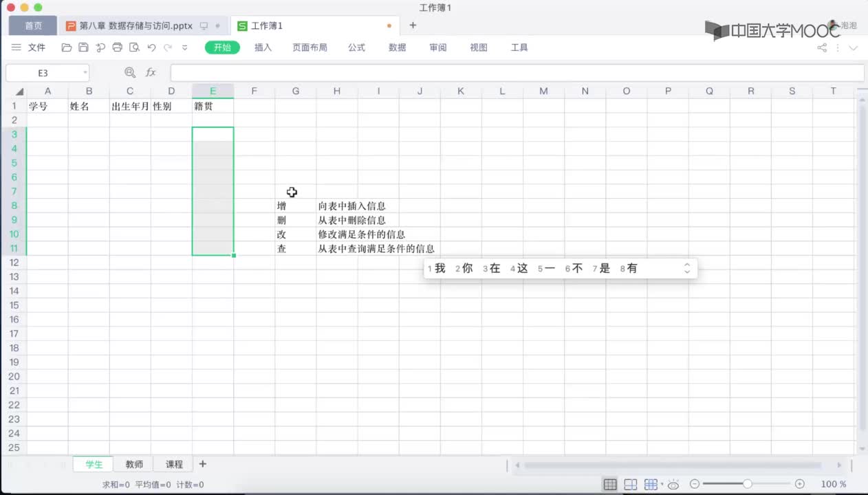Screen dimensions: 868x495
Task: Click the fx insert function icon
Action: [151, 72]
